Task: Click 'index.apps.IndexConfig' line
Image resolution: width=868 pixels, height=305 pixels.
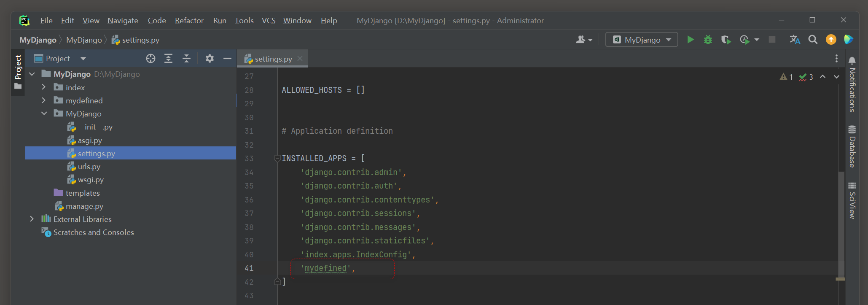Action: (358, 254)
